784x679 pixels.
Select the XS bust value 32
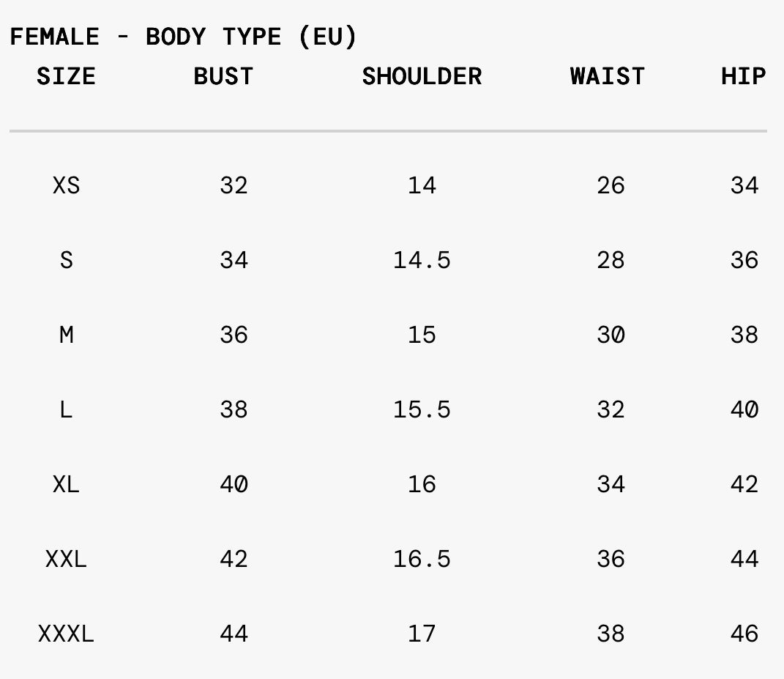[234, 185]
